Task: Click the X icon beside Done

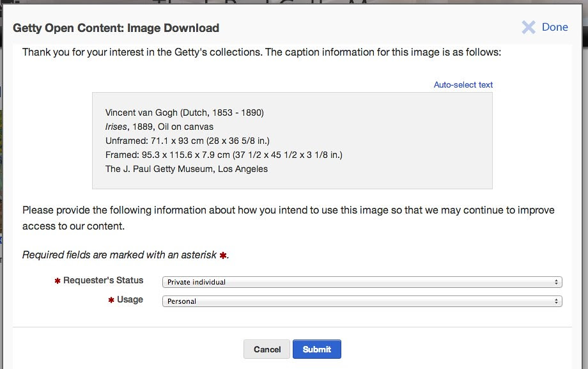Action: tap(529, 27)
